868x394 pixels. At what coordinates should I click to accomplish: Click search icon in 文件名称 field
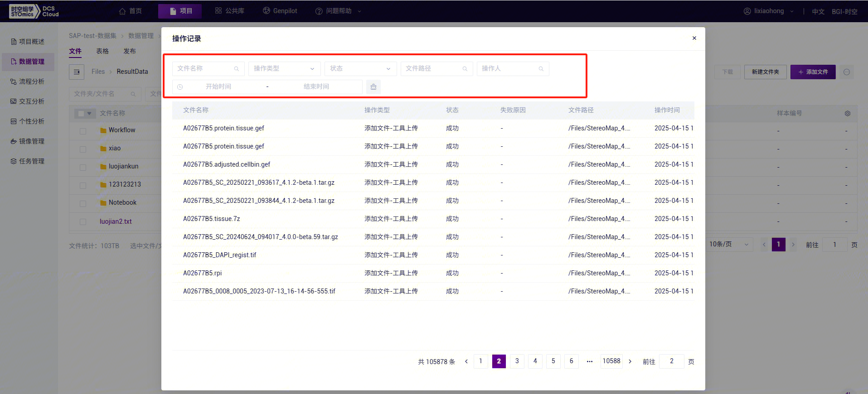pos(237,69)
